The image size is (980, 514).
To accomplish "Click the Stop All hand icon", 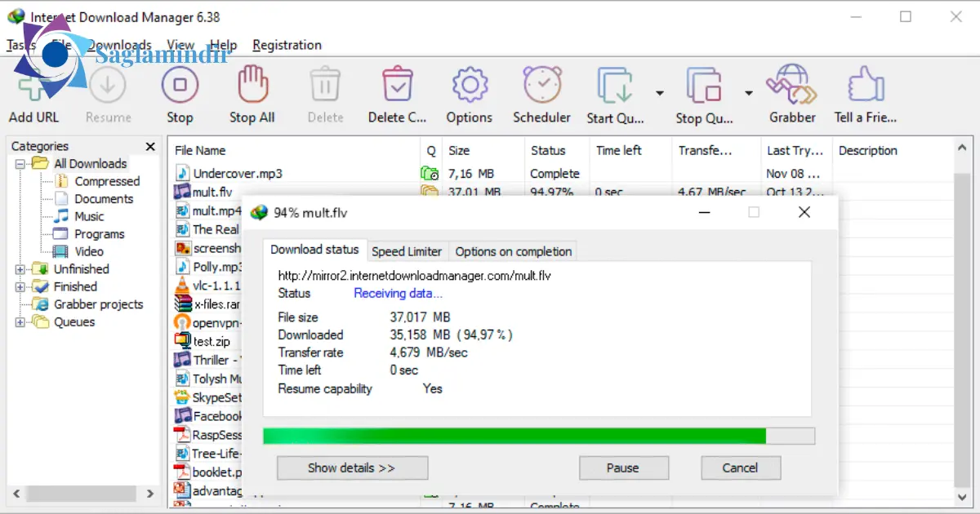I will coord(252,84).
